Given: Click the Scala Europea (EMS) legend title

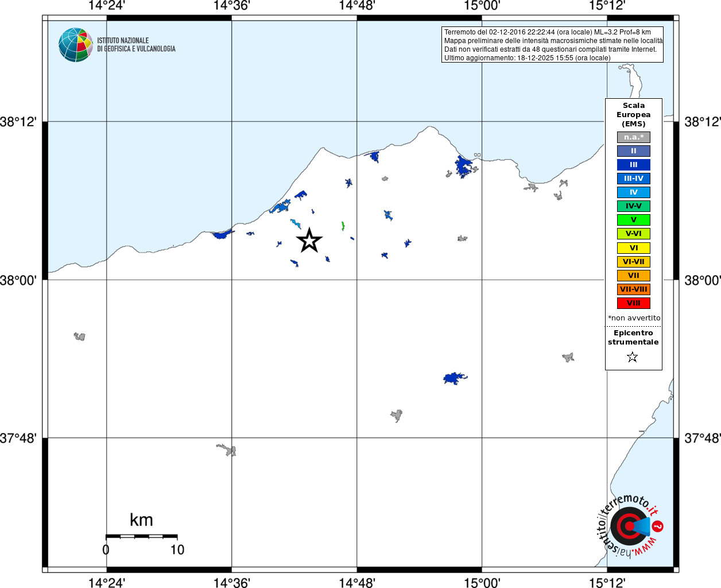Looking at the screenshot, I should click(634, 115).
